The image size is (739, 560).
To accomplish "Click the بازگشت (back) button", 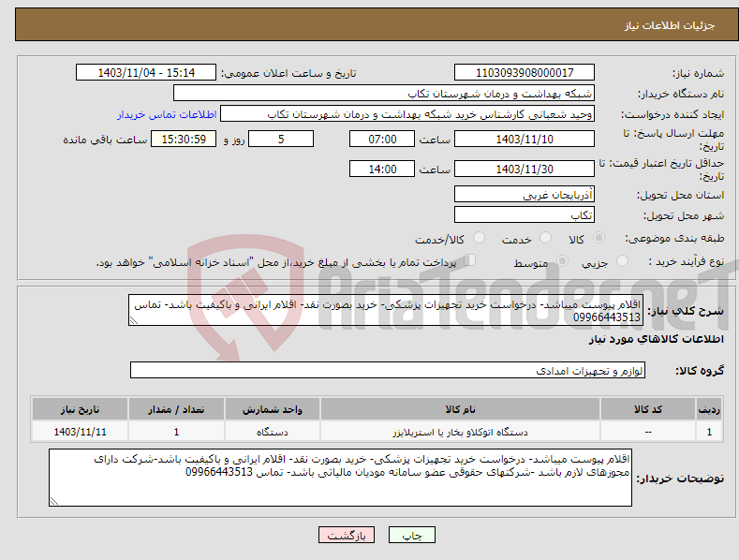I will click(x=347, y=535).
